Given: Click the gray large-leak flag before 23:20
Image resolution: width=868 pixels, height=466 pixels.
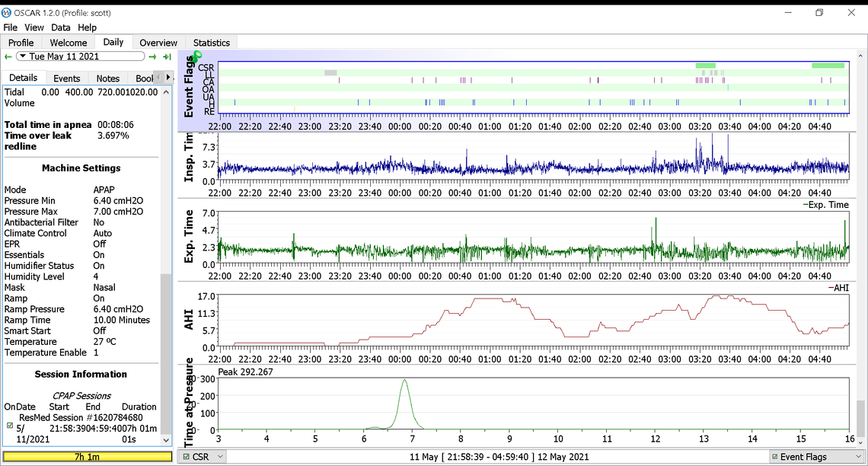Looking at the screenshot, I should point(330,72).
